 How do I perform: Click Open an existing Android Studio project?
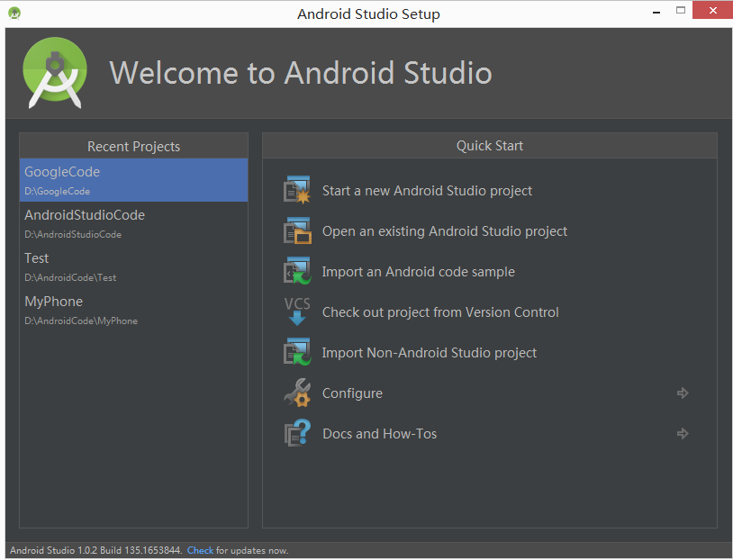point(445,231)
